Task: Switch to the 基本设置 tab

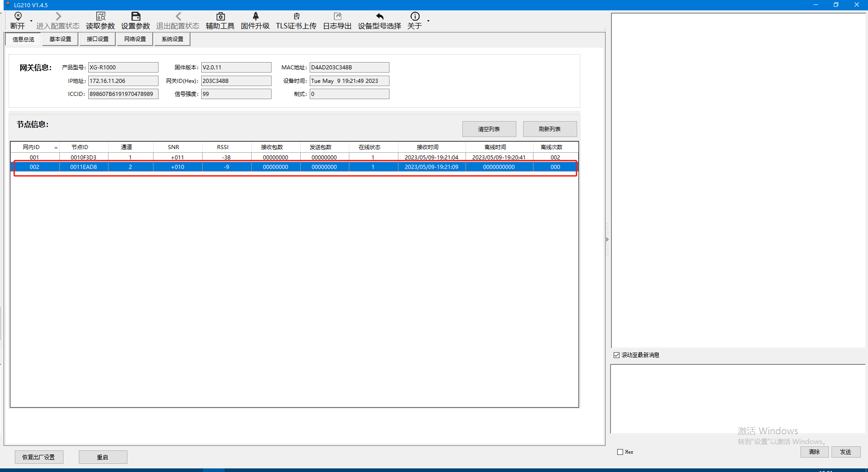Action: click(60, 39)
